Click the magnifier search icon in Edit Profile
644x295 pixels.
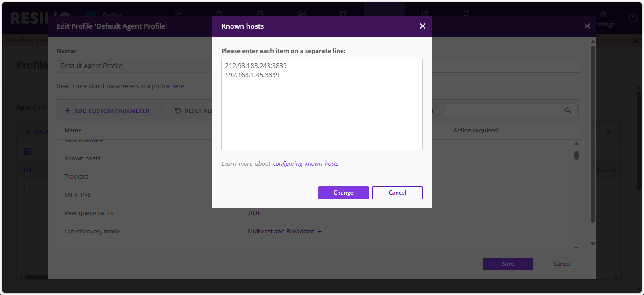click(568, 111)
